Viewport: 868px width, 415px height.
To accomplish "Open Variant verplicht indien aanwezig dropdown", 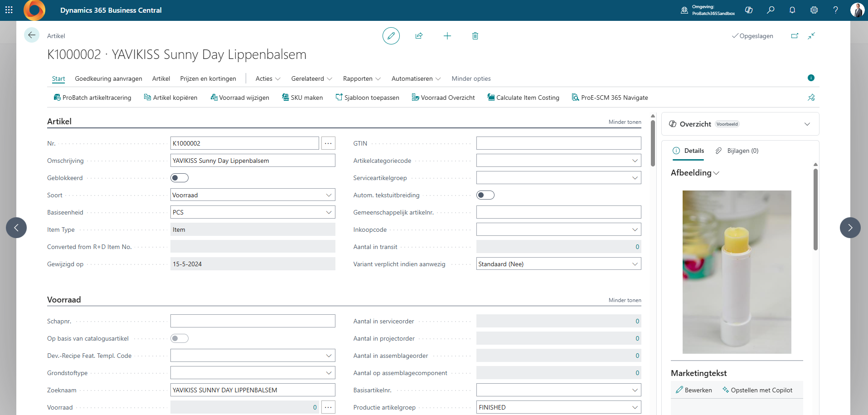I will click(635, 264).
